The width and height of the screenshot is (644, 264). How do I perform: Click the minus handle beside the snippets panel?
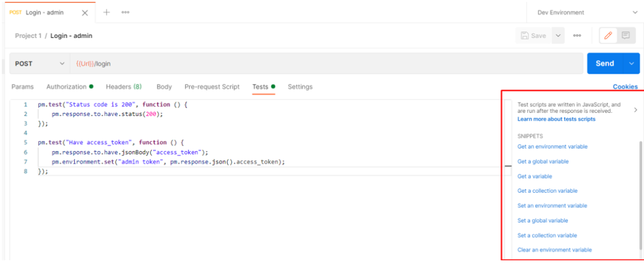point(508,166)
